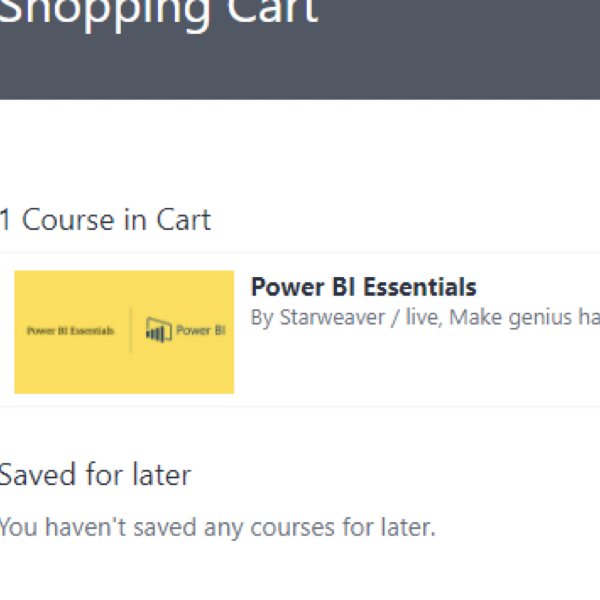
Task: Open the Power BI Essentials course title
Action: coord(364,287)
